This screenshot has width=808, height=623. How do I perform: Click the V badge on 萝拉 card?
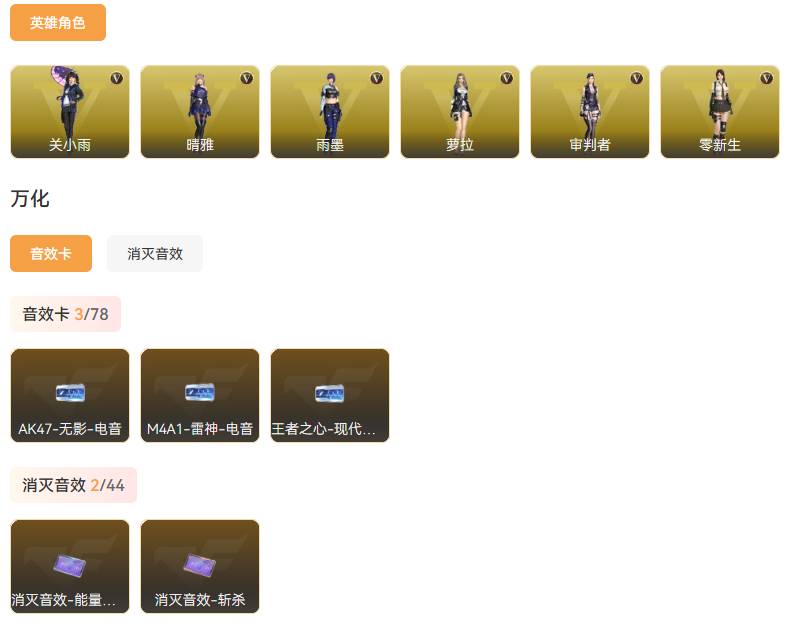point(507,78)
